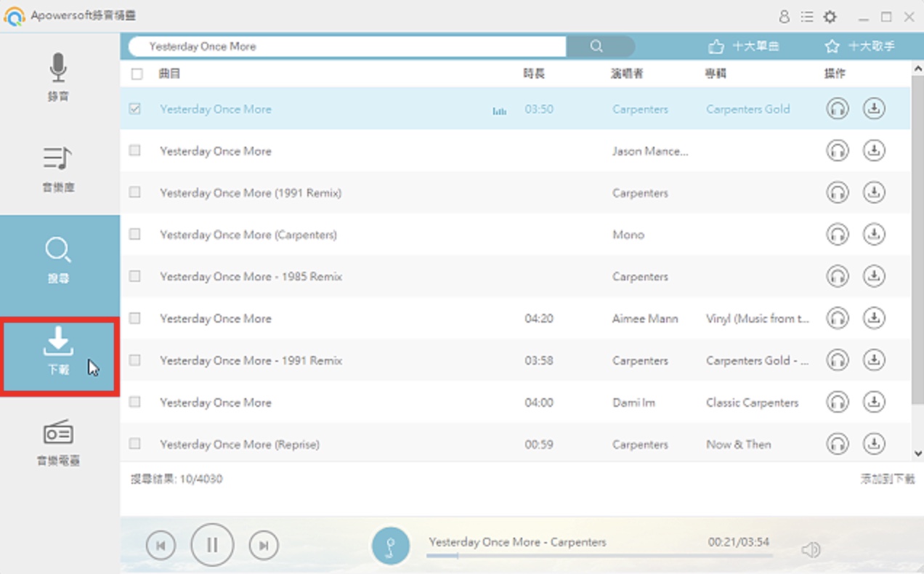
Task: Listen to the 1985 Remix track
Action: click(x=838, y=276)
